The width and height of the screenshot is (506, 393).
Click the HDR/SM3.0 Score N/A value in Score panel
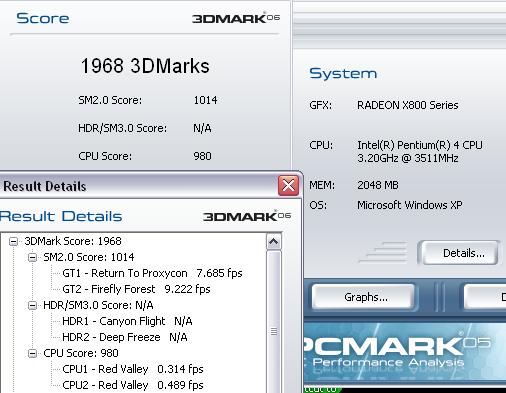pos(202,128)
